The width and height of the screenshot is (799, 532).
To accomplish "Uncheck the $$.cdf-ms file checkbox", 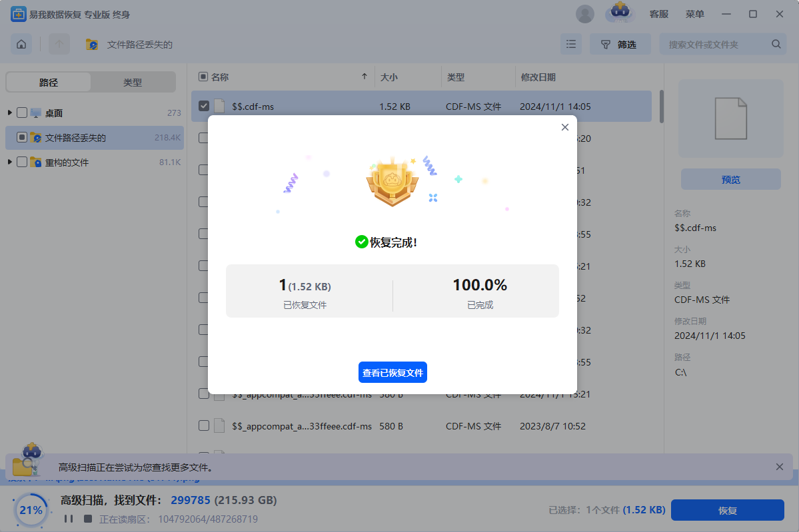I will (204, 106).
